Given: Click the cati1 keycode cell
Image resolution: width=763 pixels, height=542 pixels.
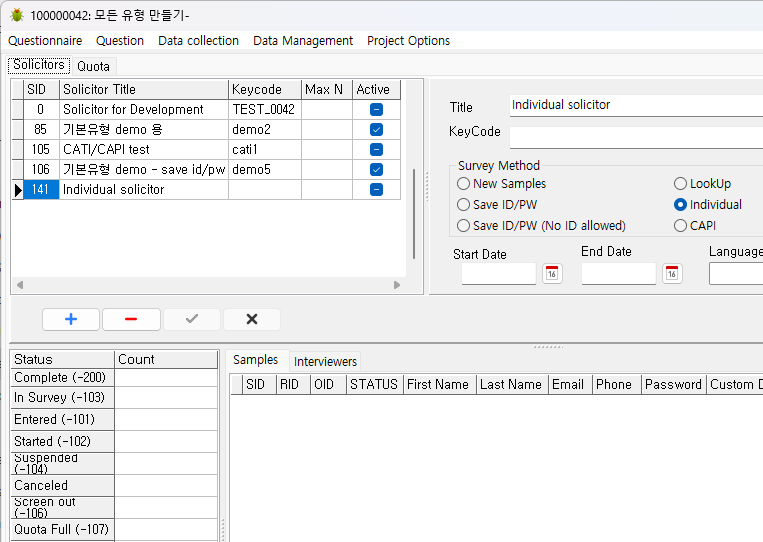Looking at the screenshot, I should (x=265, y=149).
